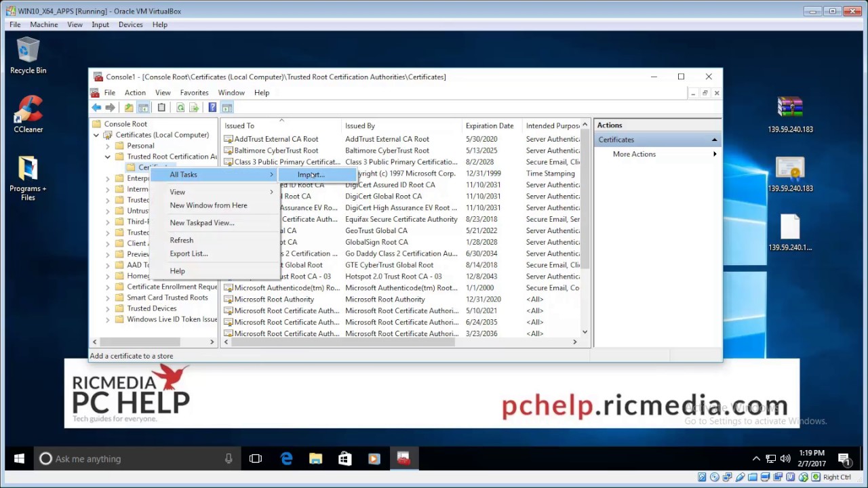Expand the Smart Card Trusted Roots node
Viewport: 868px width, 488px height.
(x=107, y=298)
